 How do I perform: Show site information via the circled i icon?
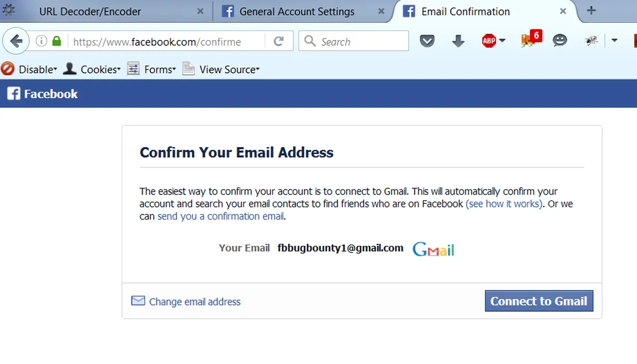pyautogui.click(x=42, y=41)
